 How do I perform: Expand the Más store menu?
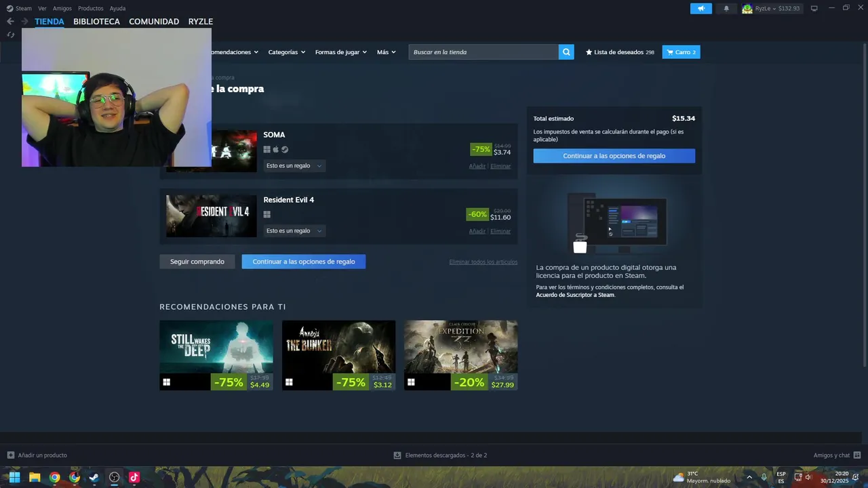[386, 52]
